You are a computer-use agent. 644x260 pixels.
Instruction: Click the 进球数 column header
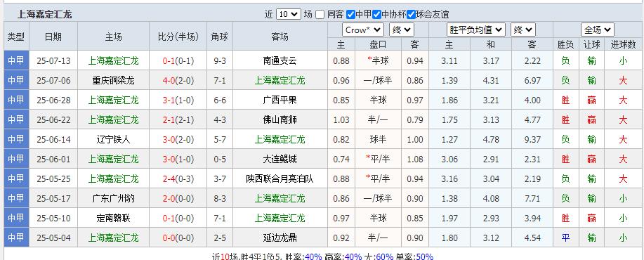click(x=623, y=44)
